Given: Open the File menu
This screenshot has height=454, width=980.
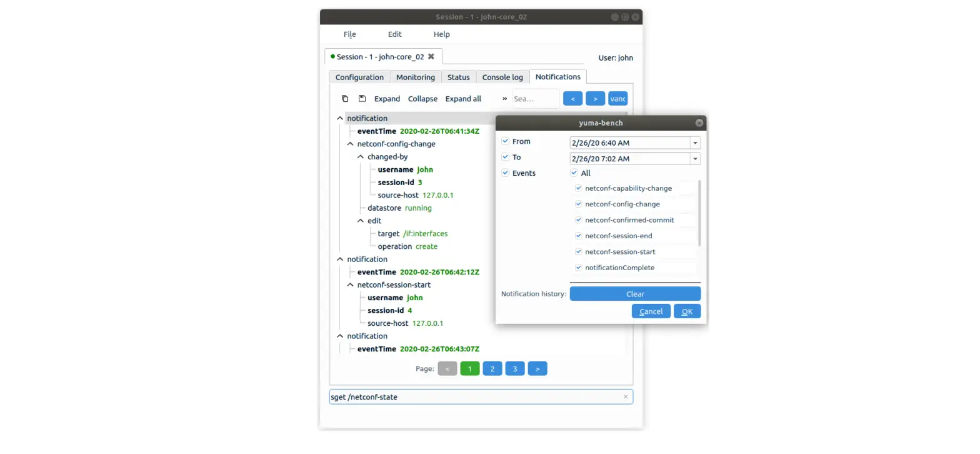Looking at the screenshot, I should [349, 34].
